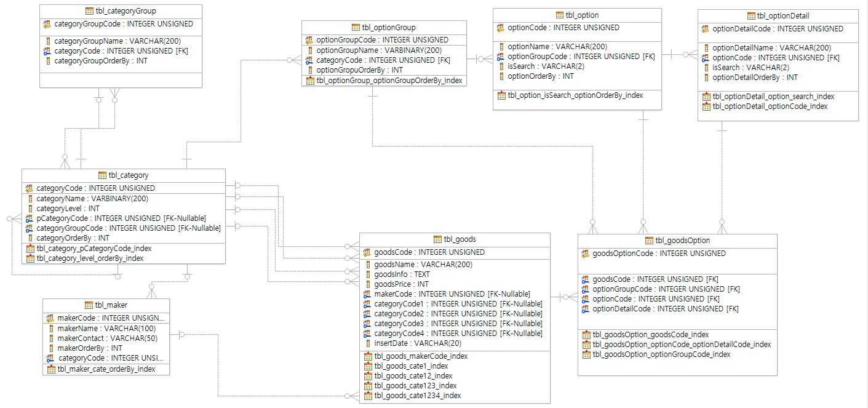Click the table icon beside the tbl_option title

560,15
